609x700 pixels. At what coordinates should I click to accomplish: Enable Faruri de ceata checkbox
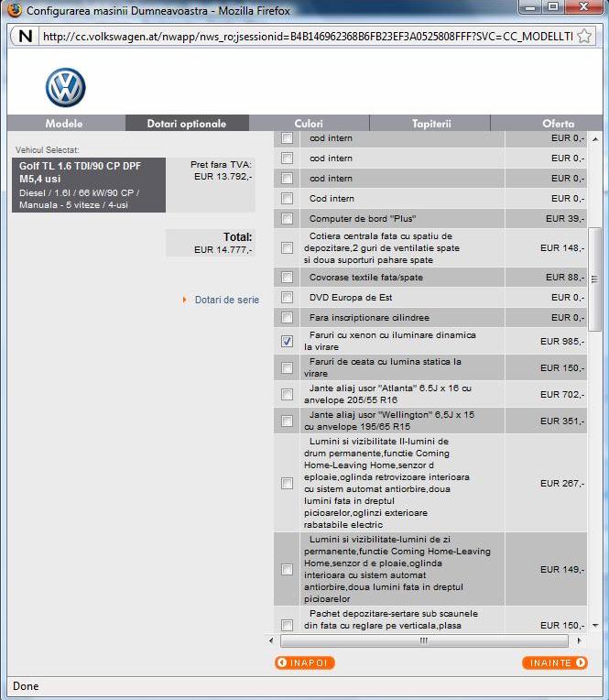(x=287, y=367)
